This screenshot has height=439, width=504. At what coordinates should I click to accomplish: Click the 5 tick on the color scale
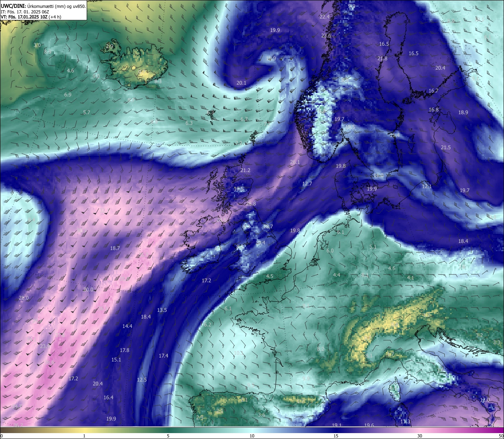[x=168, y=435]
